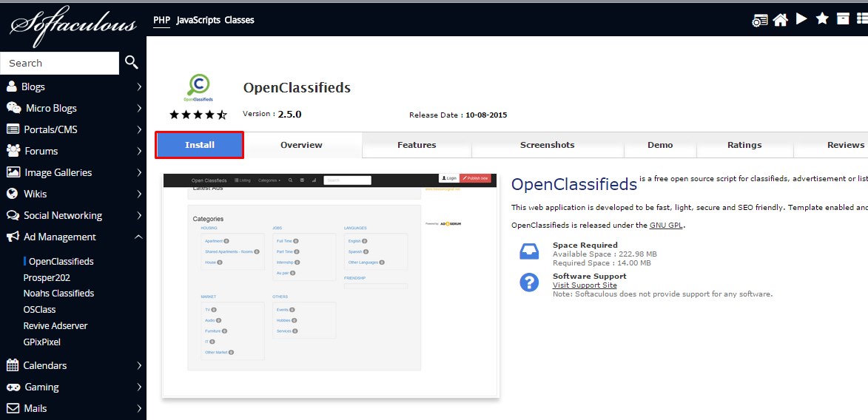Expand the Image Galleries chevron

pyautogui.click(x=138, y=172)
